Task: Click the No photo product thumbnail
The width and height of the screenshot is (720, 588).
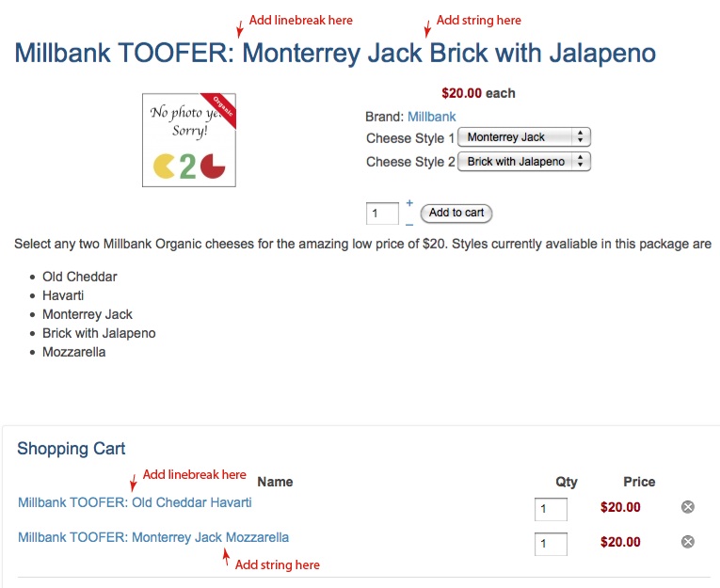Action: [189, 140]
